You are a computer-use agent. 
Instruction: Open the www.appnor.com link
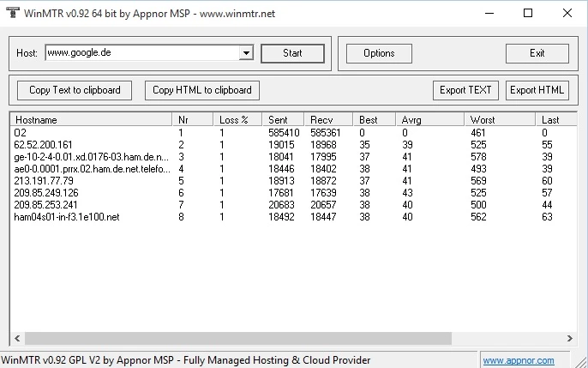(519, 360)
